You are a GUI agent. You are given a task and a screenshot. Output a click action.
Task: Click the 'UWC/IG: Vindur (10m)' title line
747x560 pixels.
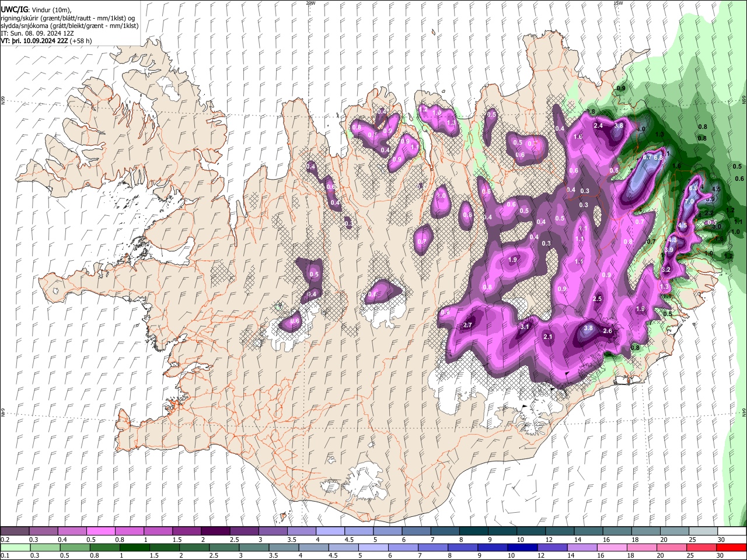pos(36,9)
